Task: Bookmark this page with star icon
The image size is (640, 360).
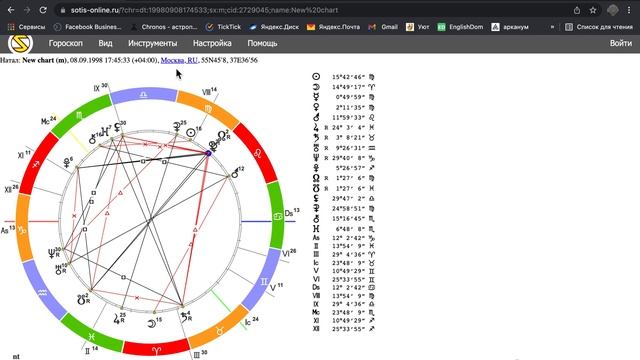Action: [x=593, y=10]
